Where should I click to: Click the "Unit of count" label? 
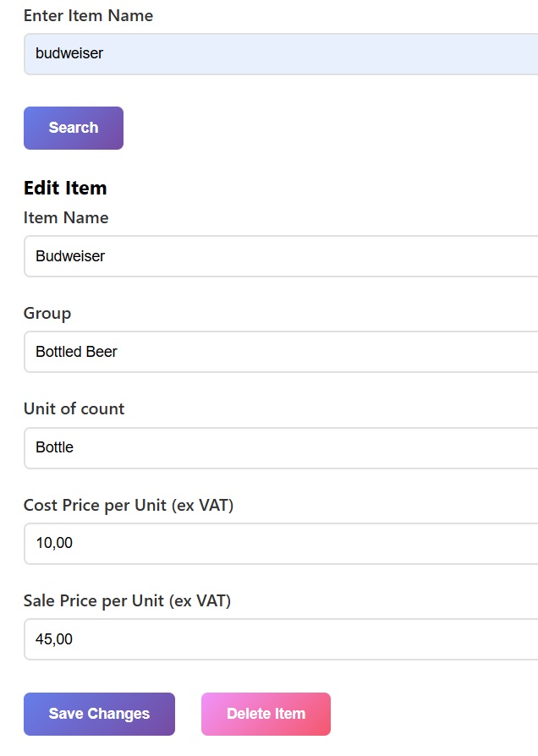(x=74, y=408)
